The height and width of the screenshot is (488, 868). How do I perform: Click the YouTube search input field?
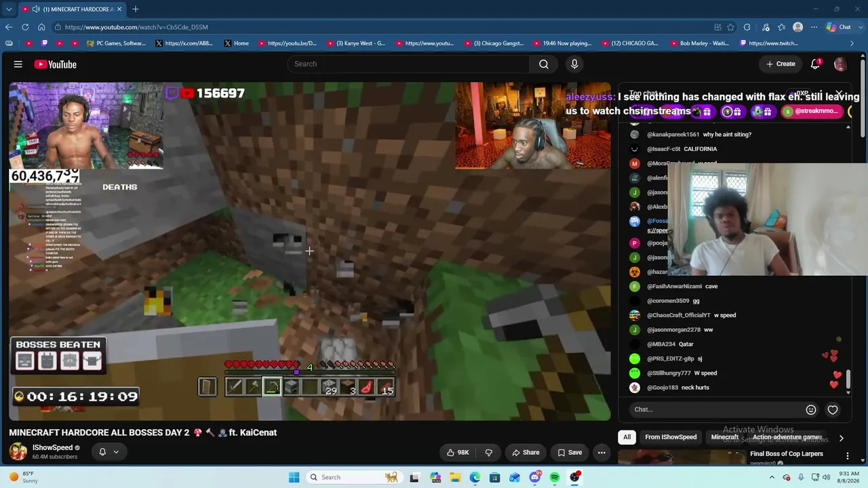(x=408, y=64)
